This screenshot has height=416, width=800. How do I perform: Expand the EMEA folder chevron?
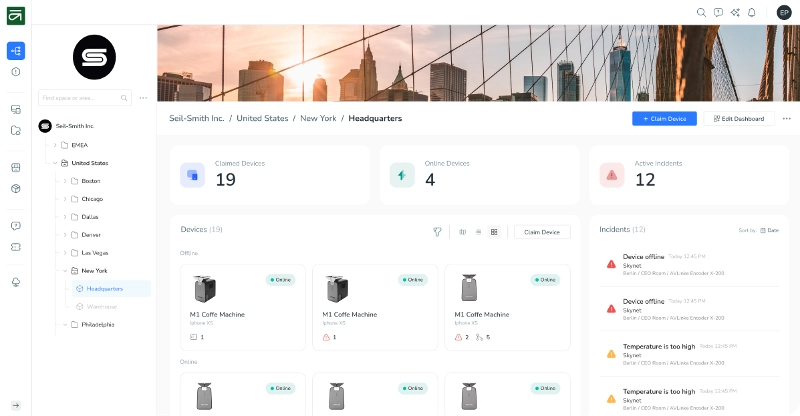coord(55,145)
